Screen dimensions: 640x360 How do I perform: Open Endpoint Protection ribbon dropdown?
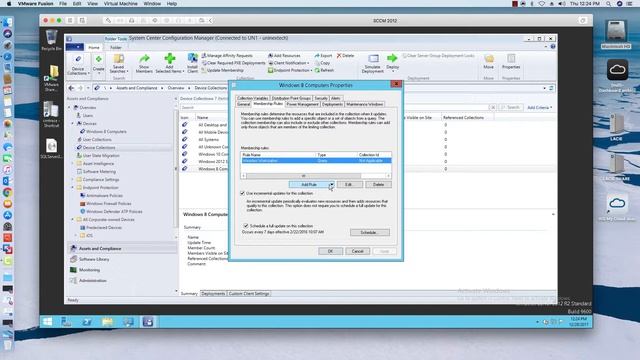290,70
